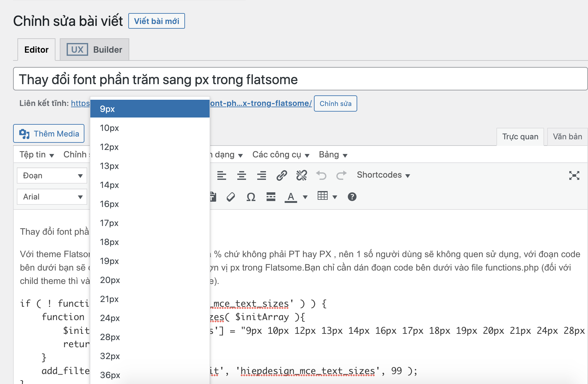Toggle fullscreen distraction-free mode
Screen dimensions: 588x384
(x=575, y=175)
